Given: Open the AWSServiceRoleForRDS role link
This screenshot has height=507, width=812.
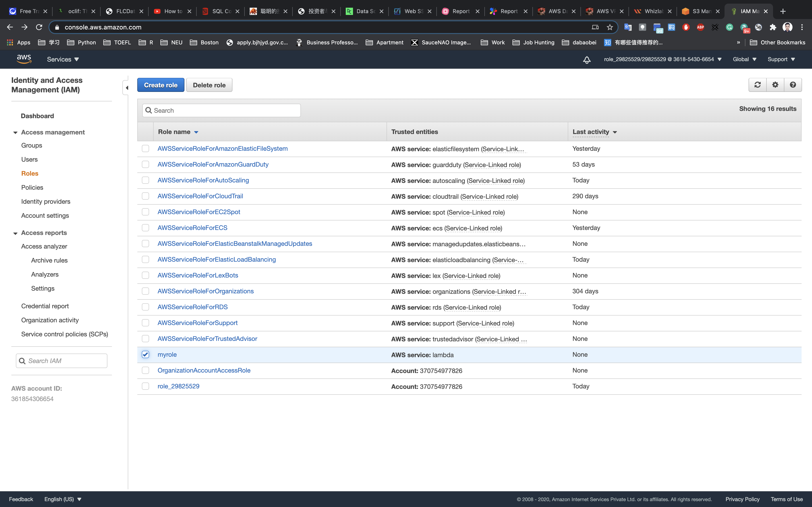Looking at the screenshot, I should (x=193, y=307).
